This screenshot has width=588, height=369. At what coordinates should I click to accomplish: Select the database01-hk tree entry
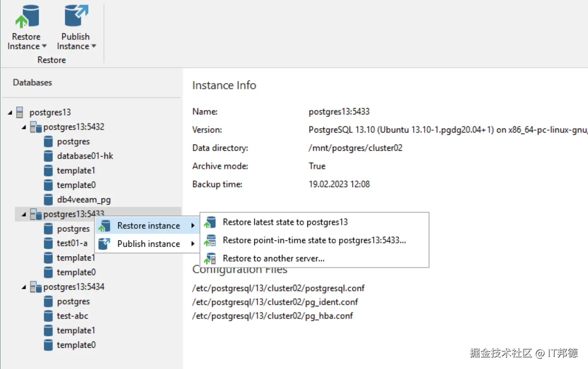(x=85, y=156)
